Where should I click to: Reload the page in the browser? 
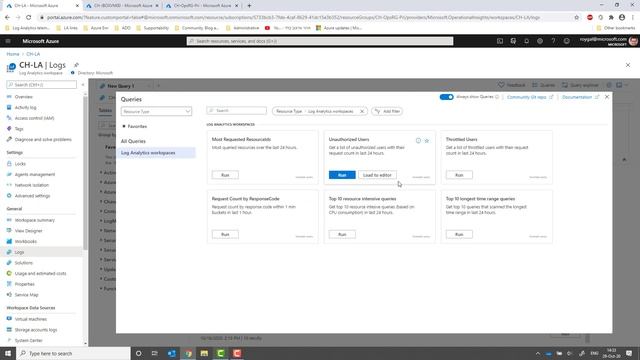pyautogui.click(x=29, y=18)
